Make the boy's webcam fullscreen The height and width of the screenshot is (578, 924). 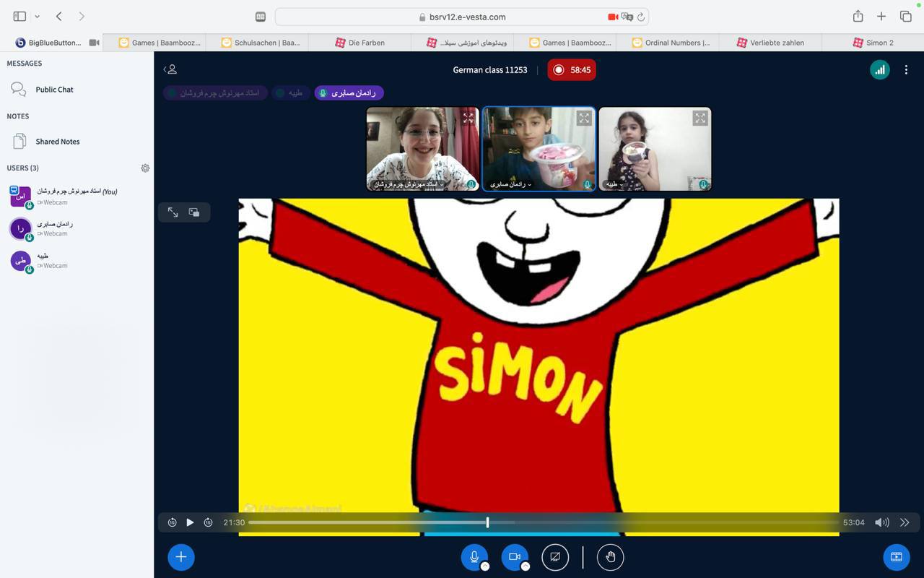[x=584, y=118]
